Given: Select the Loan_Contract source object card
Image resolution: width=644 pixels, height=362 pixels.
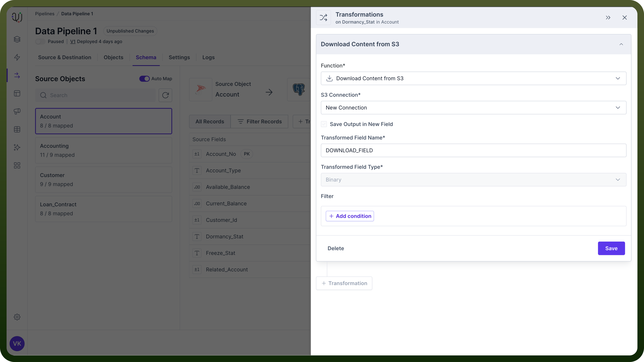Looking at the screenshot, I should 103,209.
